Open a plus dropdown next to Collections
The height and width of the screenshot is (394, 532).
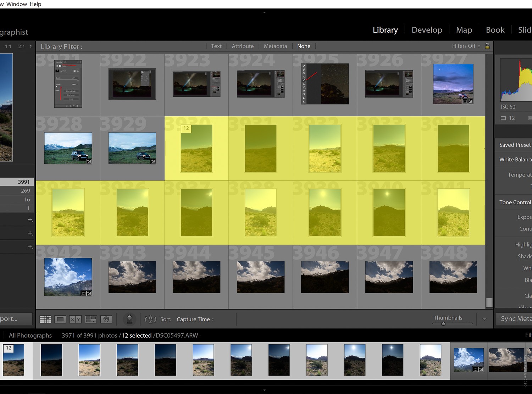pyautogui.click(x=30, y=233)
